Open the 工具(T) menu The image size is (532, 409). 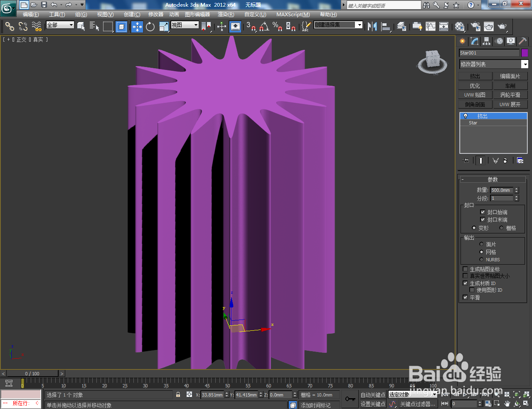57,15
